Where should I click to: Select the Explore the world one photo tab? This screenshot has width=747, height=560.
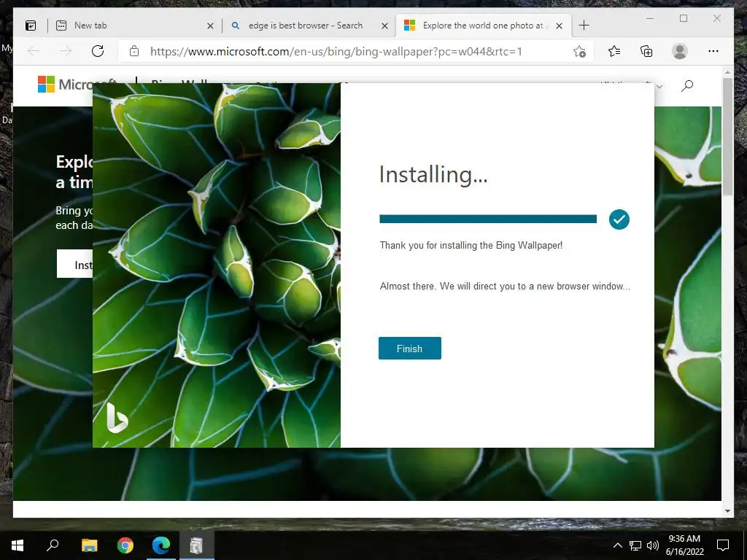point(482,26)
